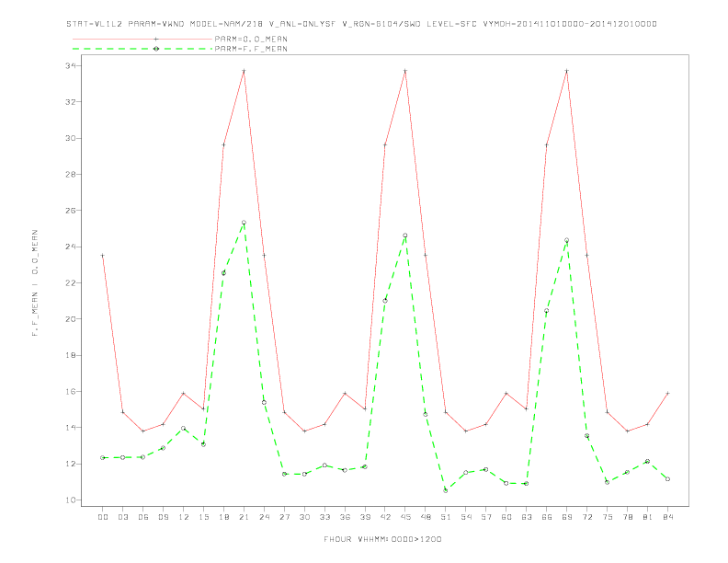
Task: Click y-axis tick label 28
Action: point(71,174)
